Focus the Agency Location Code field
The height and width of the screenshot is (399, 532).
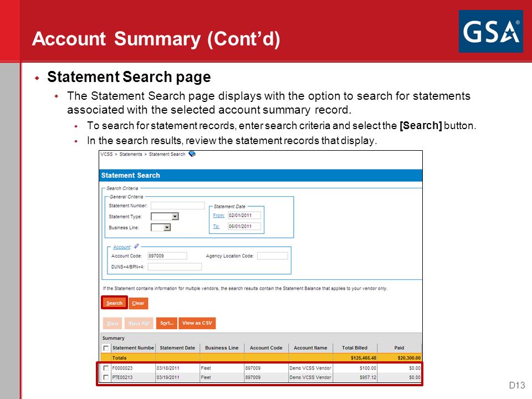click(x=273, y=256)
